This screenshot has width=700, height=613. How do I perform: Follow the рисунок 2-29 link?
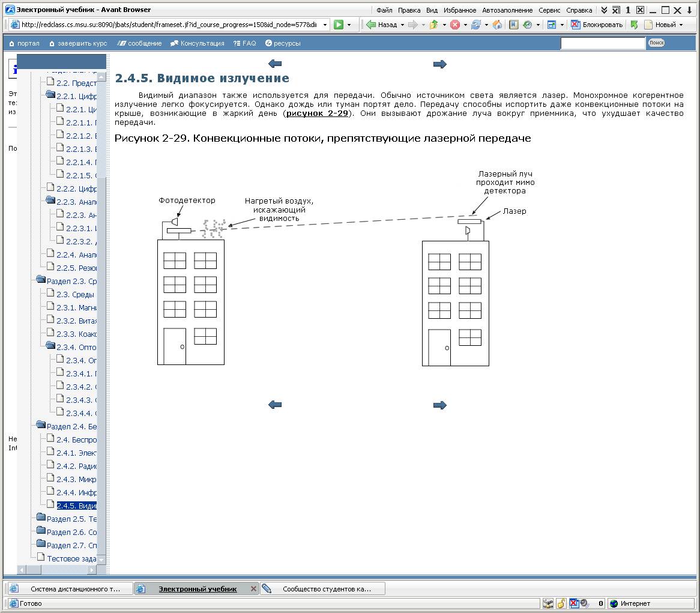[317, 113]
